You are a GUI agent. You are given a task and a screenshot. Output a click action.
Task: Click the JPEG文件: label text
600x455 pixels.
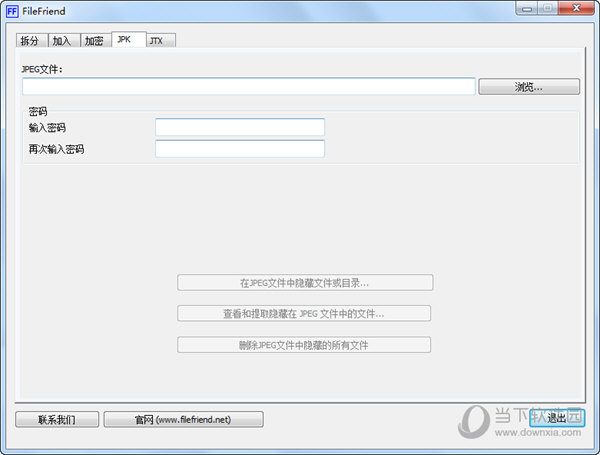point(42,69)
